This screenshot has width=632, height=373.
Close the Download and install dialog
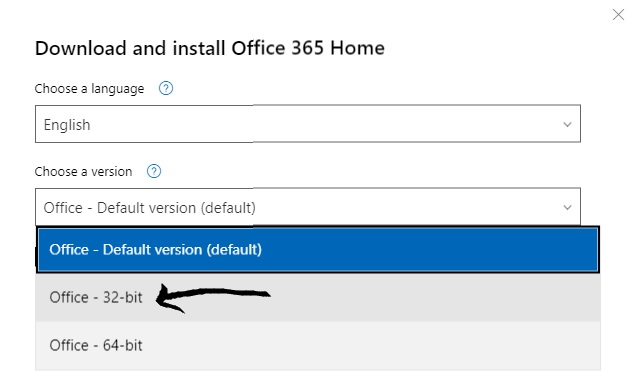618,15
